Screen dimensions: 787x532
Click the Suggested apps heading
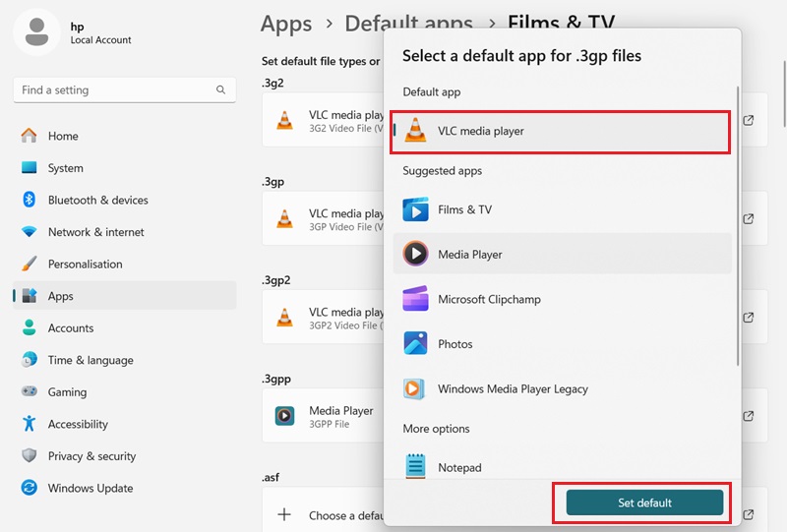442,171
